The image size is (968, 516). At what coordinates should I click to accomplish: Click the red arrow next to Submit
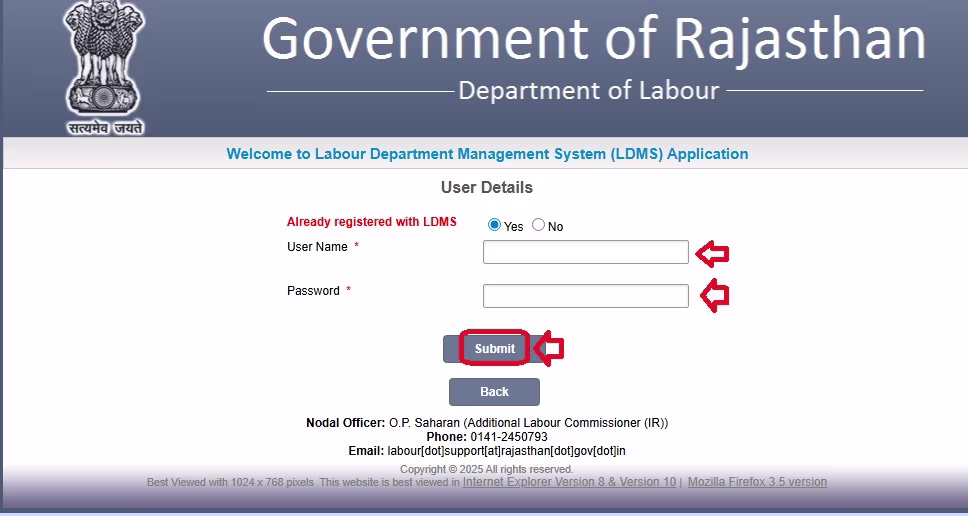click(549, 348)
